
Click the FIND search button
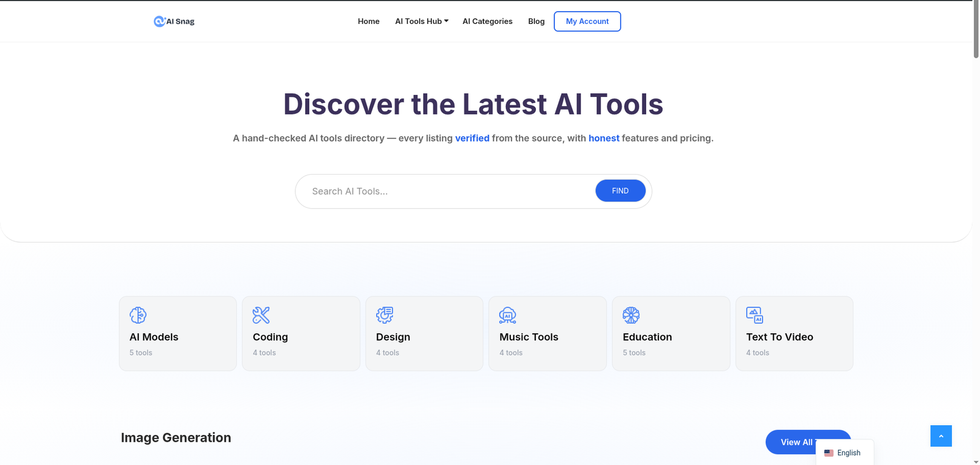[x=620, y=191]
